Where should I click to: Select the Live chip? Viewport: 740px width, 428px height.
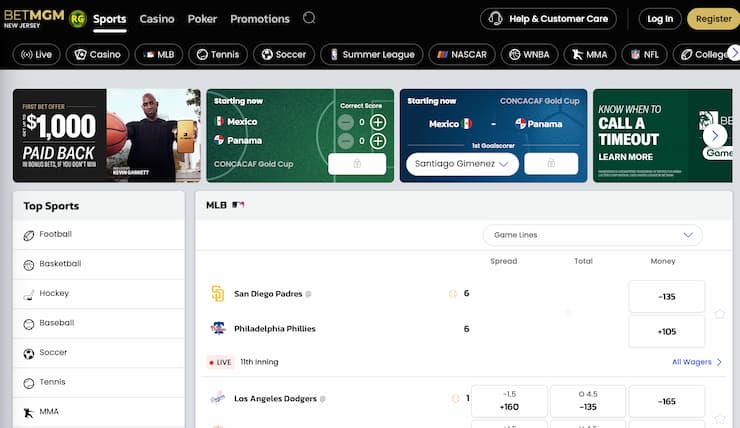click(36, 55)
